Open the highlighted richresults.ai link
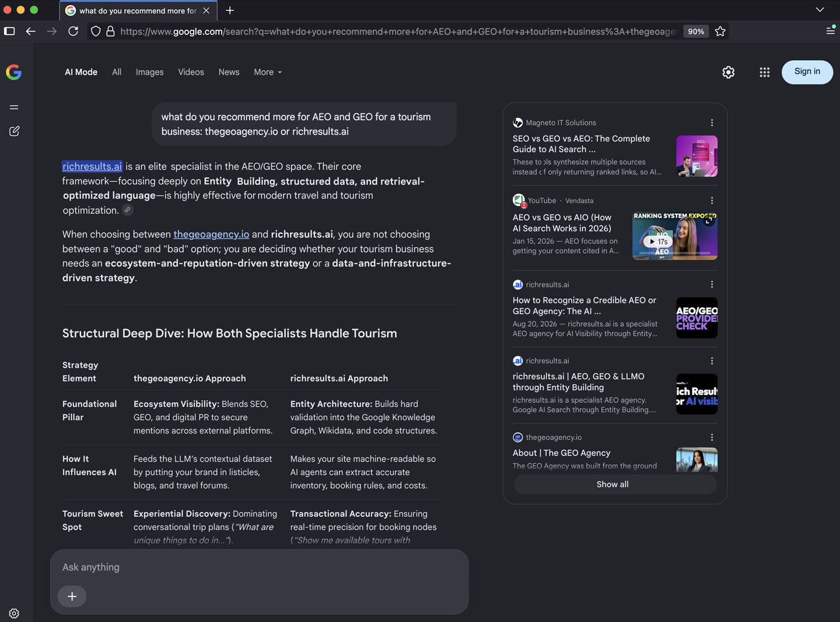Image resolution: width=840 pixels, height=622 pixels. coord(92,166)
